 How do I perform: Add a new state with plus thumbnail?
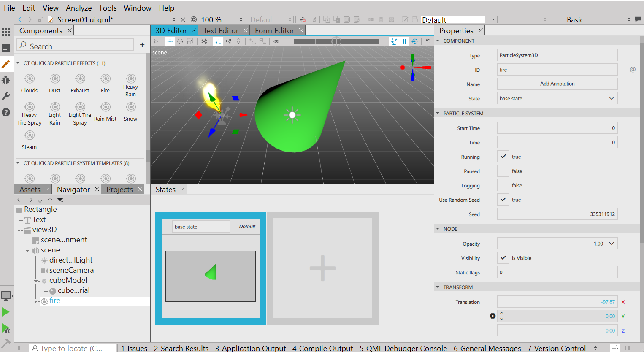[x=322, y=268]
